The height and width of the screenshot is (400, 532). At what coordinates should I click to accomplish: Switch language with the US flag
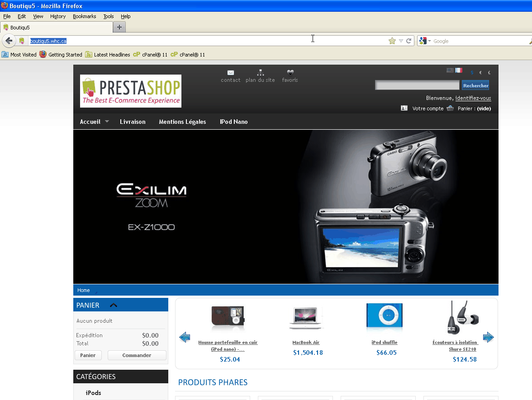click(x=450, y=70)
